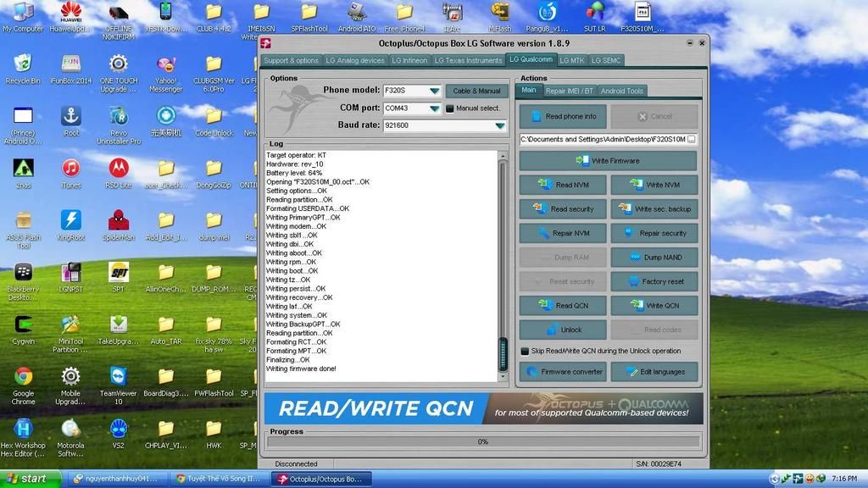
Task: Click the firmware progress bar
Action: pyautogui.click(x=483, y=441)
